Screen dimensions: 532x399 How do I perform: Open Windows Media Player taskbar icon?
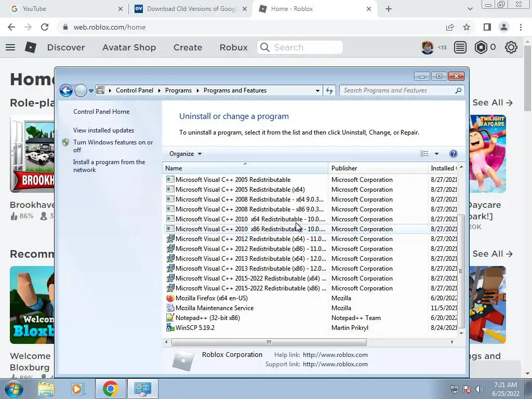click(77, 389)
